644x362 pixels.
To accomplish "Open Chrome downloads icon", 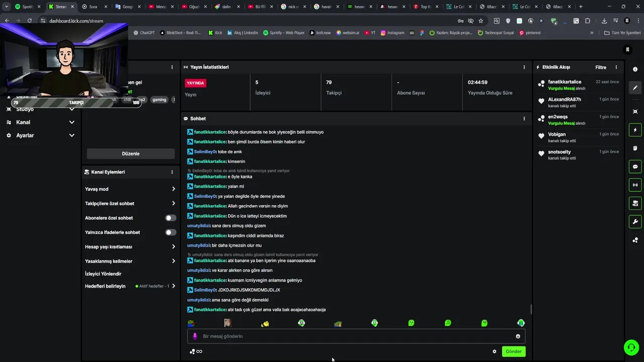I will click(x=604, y=21).
